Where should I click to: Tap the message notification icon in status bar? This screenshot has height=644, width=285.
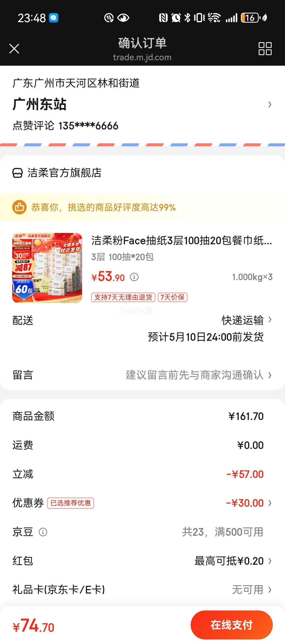click(53, 18)
